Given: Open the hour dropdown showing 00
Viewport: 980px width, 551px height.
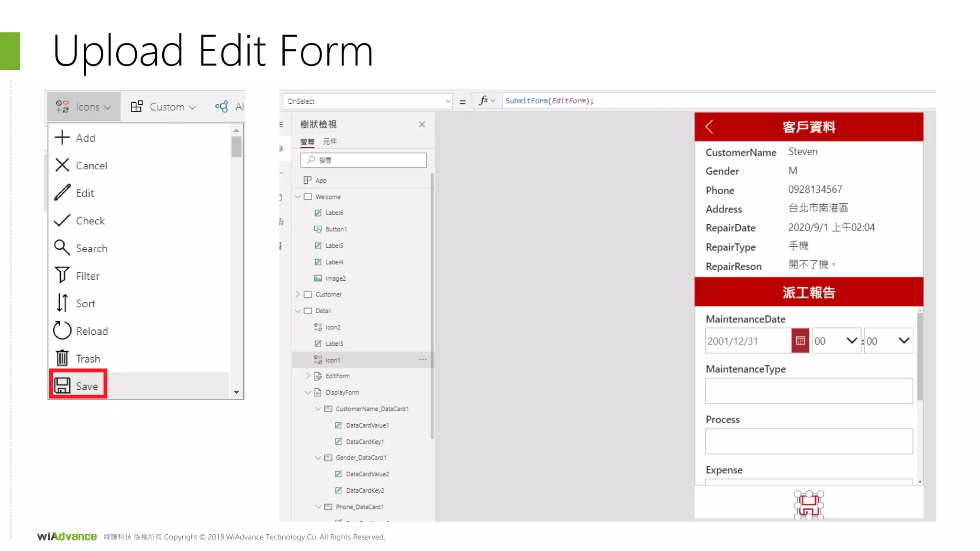Looking at the screenshot, I should click(836, 341).
